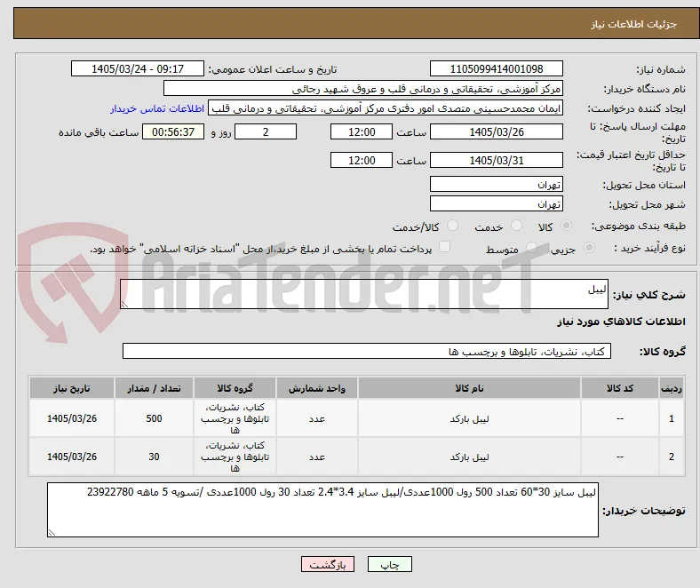Viewport: 700px width, 588px height.
Task: Click the delivery city field تهران
Action: point(497,203)
